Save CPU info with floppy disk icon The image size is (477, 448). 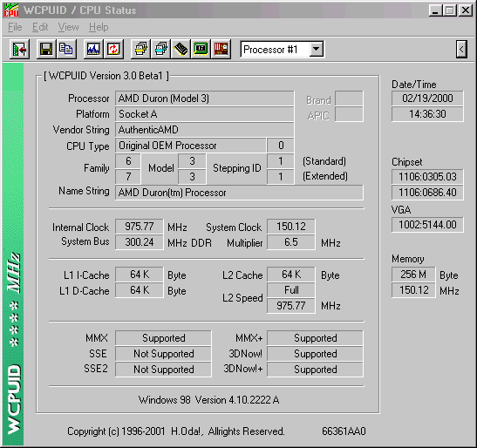coord(46,49)
